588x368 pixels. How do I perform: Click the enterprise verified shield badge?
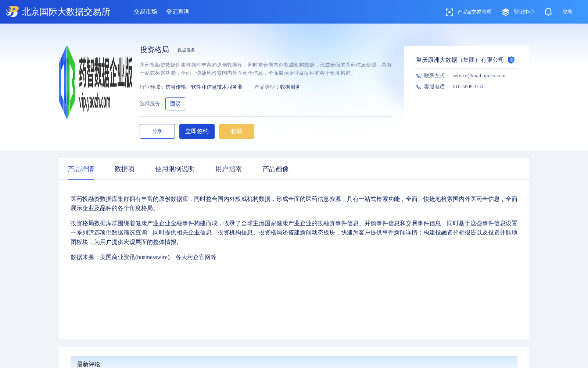[511, 60]
